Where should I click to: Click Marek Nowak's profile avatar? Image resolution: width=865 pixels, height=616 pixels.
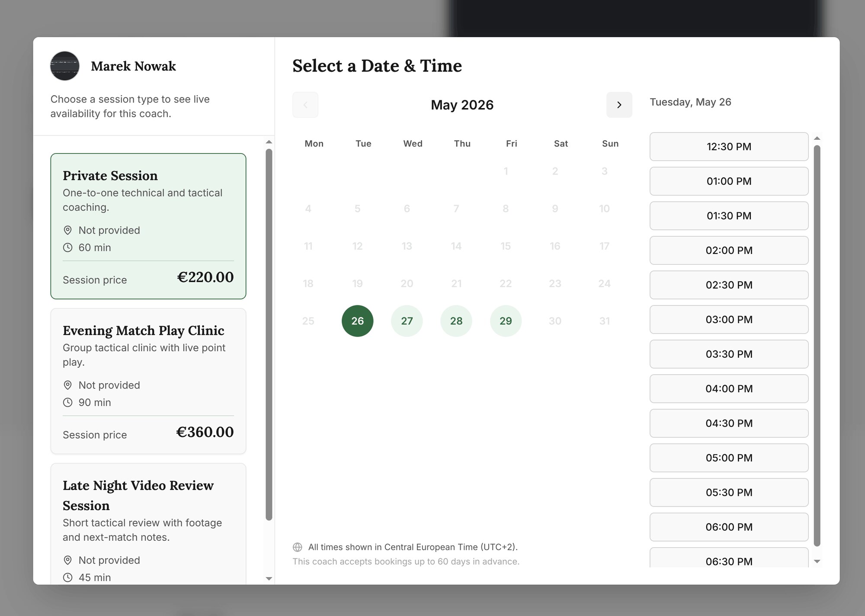[x=65, y=66]
